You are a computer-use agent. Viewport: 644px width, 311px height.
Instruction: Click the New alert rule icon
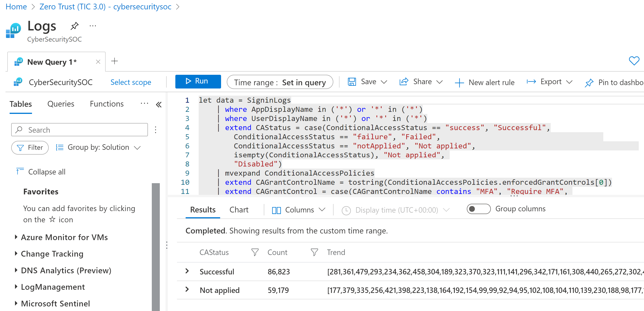coord(460,83)
